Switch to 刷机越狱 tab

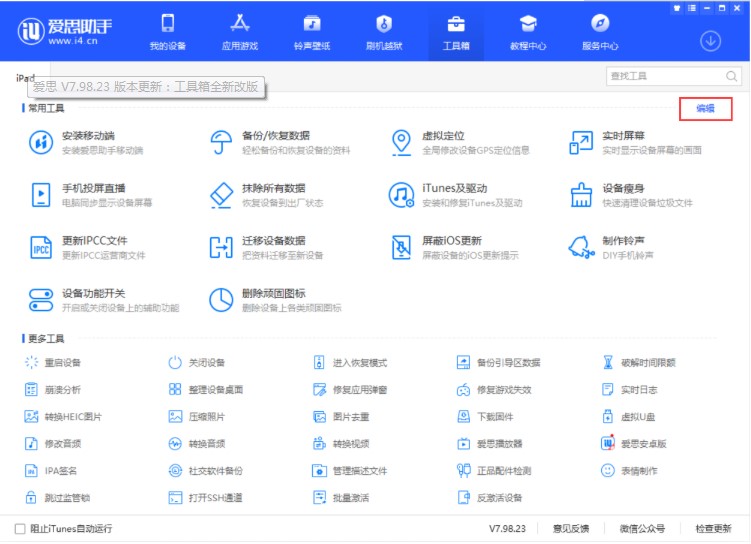[x=384, y=31]
